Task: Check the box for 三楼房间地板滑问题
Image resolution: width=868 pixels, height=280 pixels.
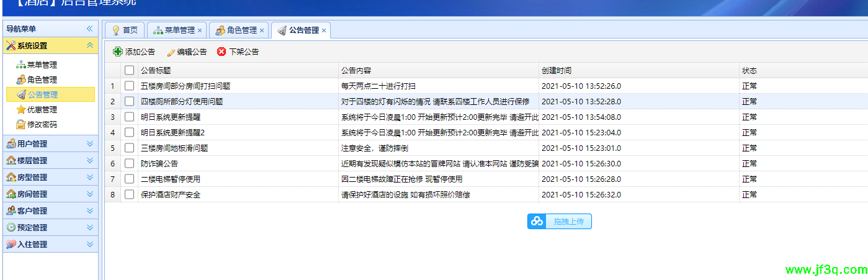Action: click(129, 148)
